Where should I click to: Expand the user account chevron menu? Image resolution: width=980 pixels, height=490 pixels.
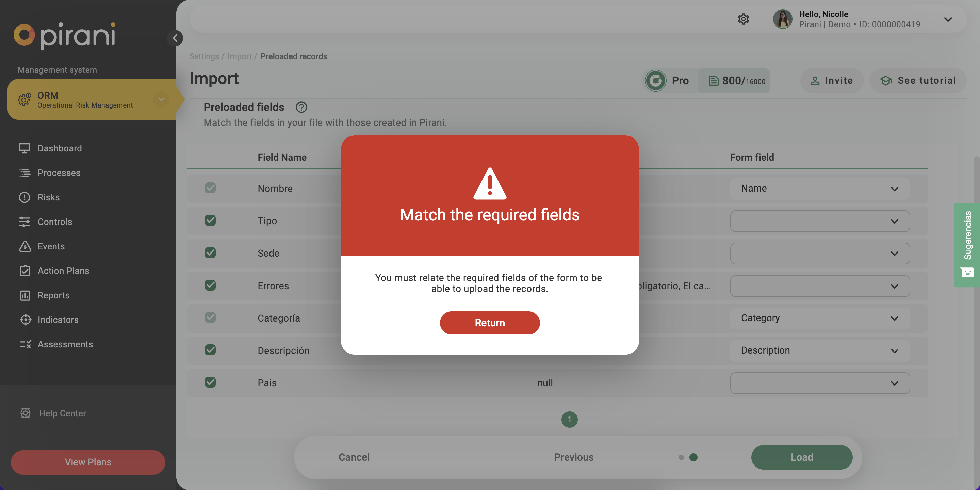click(x=948, y=19)
